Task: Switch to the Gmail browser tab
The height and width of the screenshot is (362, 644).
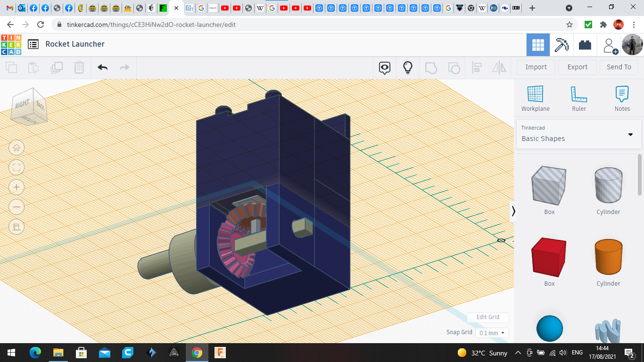Action: click(x=10, y=8)
